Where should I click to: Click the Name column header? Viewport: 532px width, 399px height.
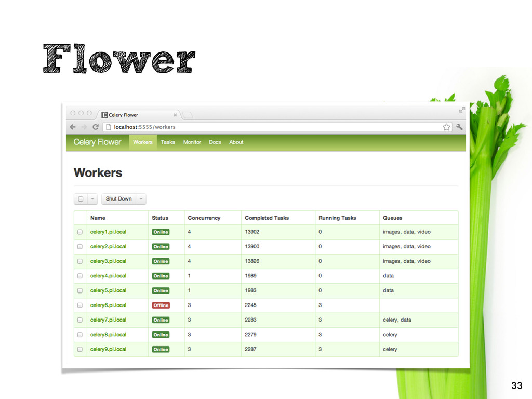pos(98,218)
